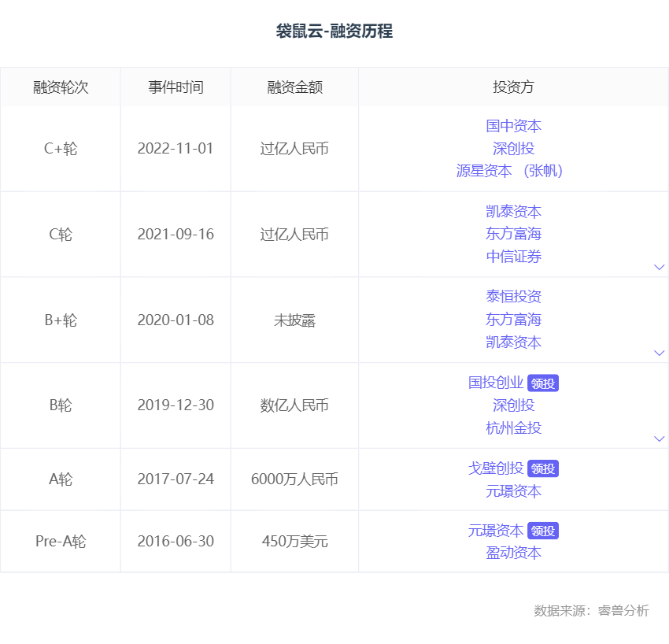The width and height of the screenshot is (669, 644).
Task: Open 源星资本（张帆）investor link
Action: 509,171
